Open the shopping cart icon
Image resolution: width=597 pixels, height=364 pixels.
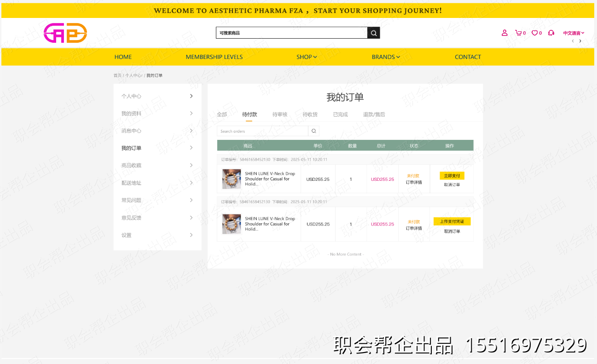[519, 33]
